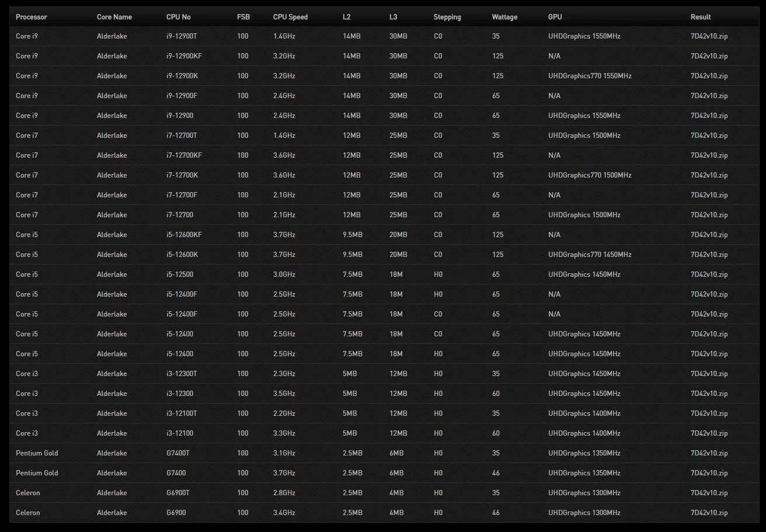766x532 pixels.
Task: Click the GPU column header
Action: (x=555, y=17)
